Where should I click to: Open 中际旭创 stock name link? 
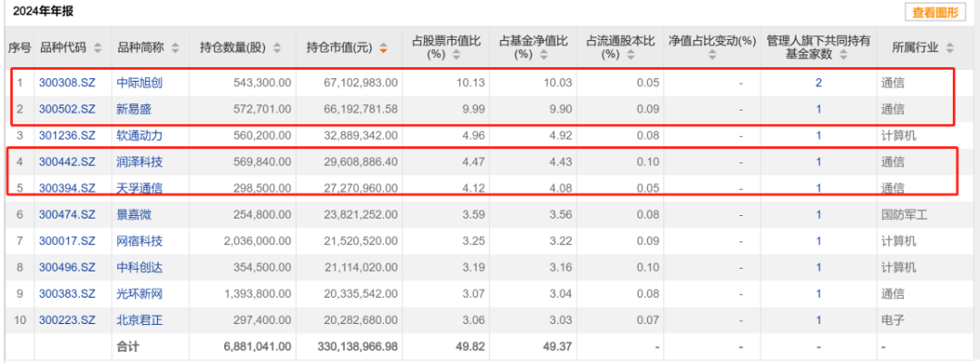(140, 83)
